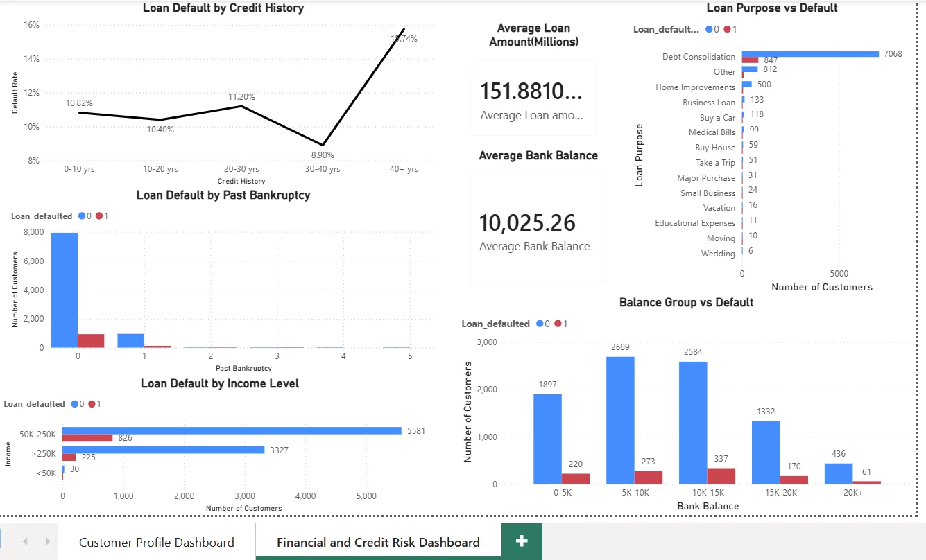Select the 50K-250K blue bar labeled 5581
926x560 pixels.
click(232, 430)
